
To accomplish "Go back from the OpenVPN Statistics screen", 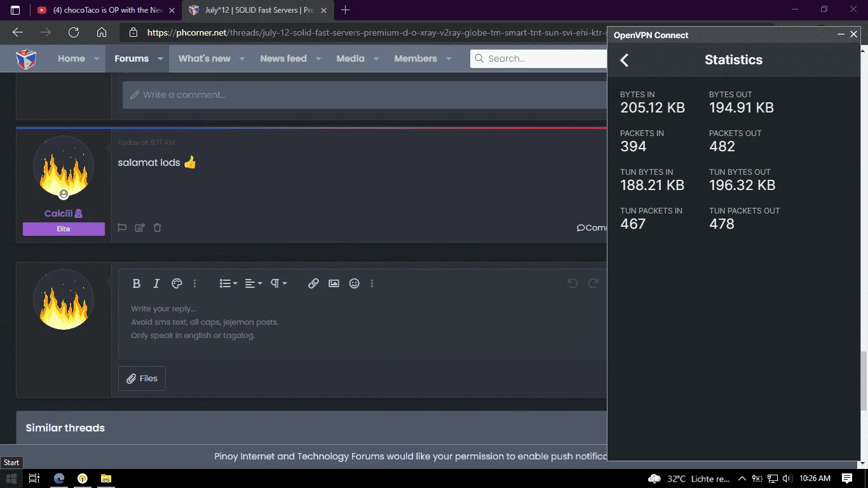I will tap(625, 60).
